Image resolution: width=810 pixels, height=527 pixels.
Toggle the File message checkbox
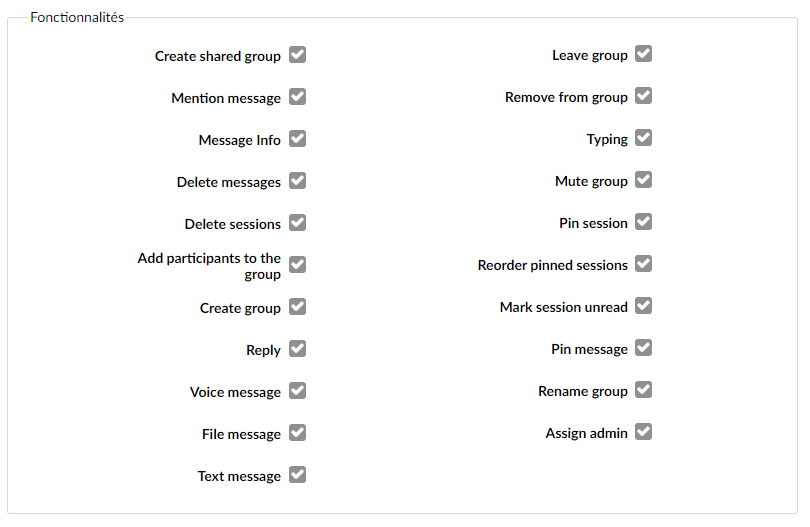[x=298, y=432]
